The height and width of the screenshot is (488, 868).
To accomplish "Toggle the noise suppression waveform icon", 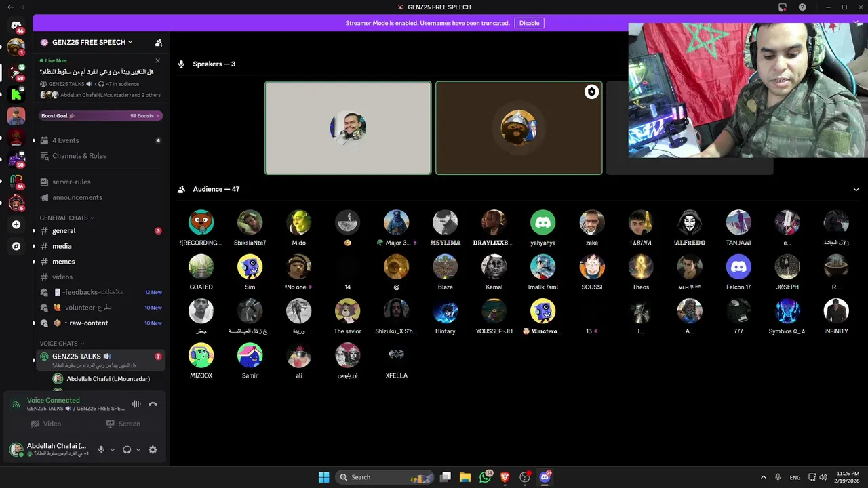I will point(136,404).
